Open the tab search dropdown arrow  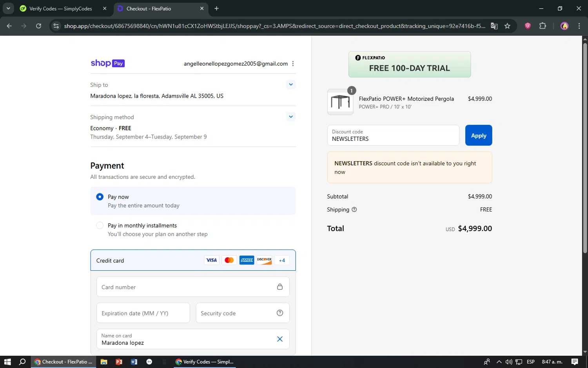(8, 8)
